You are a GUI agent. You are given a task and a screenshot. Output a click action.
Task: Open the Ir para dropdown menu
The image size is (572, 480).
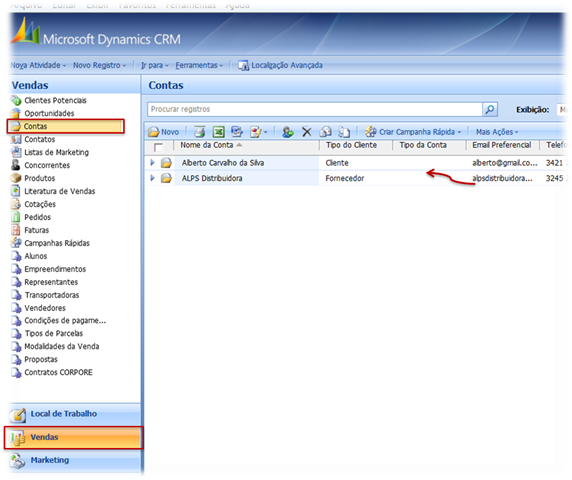[x=155, y=65]
